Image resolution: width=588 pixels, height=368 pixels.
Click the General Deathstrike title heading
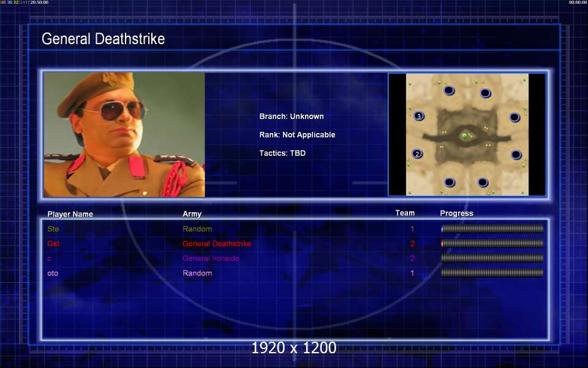click(103, 39)
